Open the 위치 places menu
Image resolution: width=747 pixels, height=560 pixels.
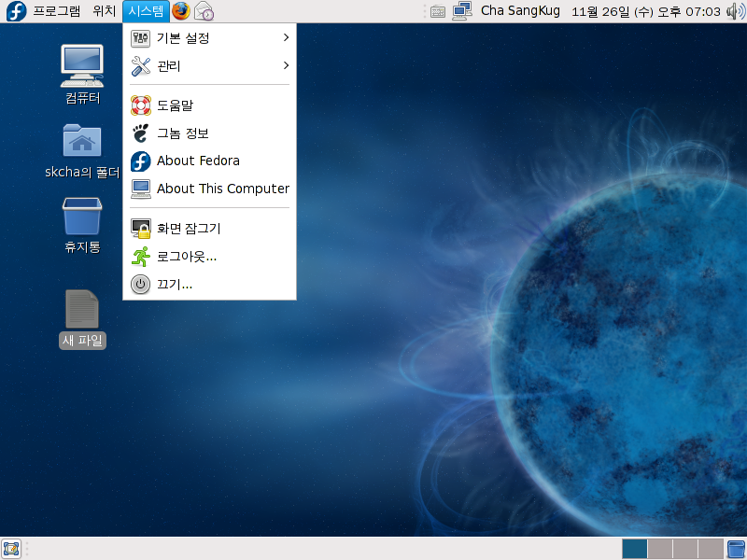(x=105, y=11)
